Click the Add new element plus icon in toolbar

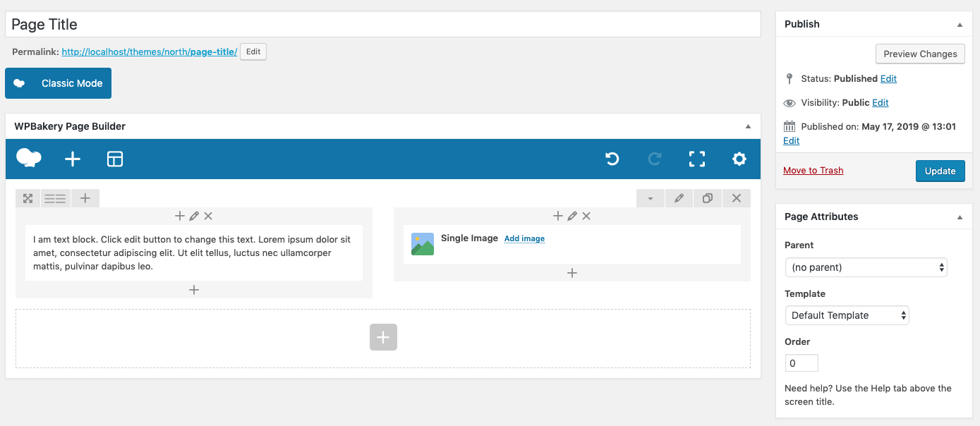(x=73, y=159)
